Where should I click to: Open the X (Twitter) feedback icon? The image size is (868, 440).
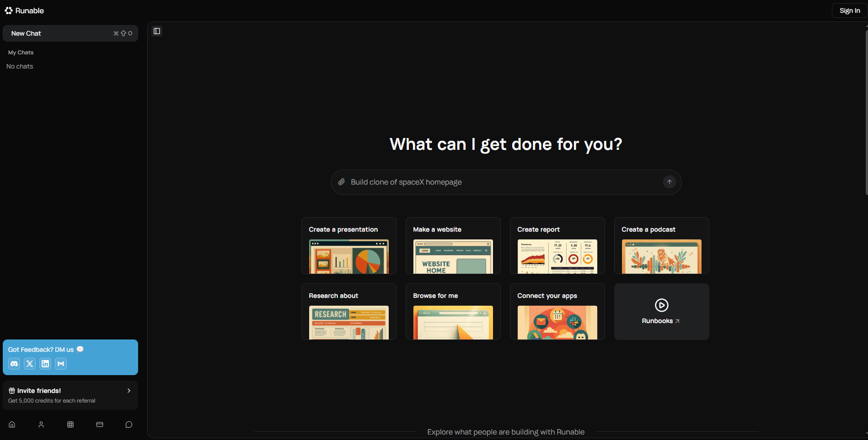click(30, 364)
